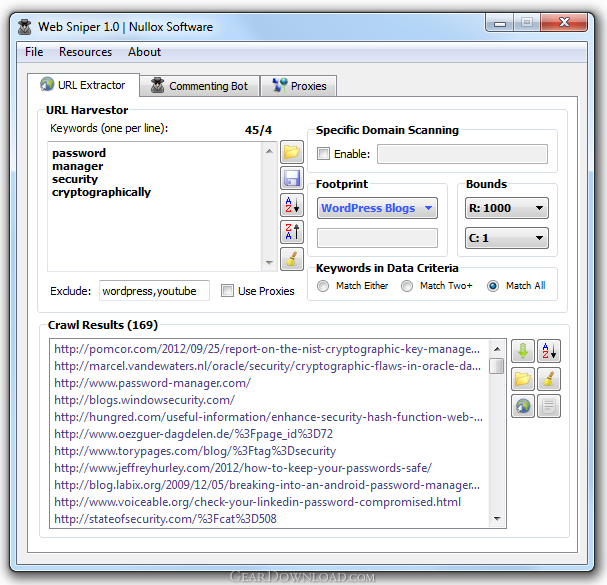Image resolution: width=607 pixels, height=585 pixels.
Task: Click crawl results scrollbar thumb
Action: (x=497, y=366)
